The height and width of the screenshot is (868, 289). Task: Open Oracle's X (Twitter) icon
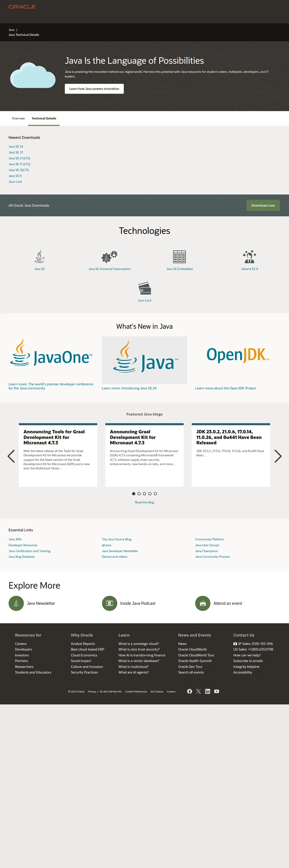199,691
